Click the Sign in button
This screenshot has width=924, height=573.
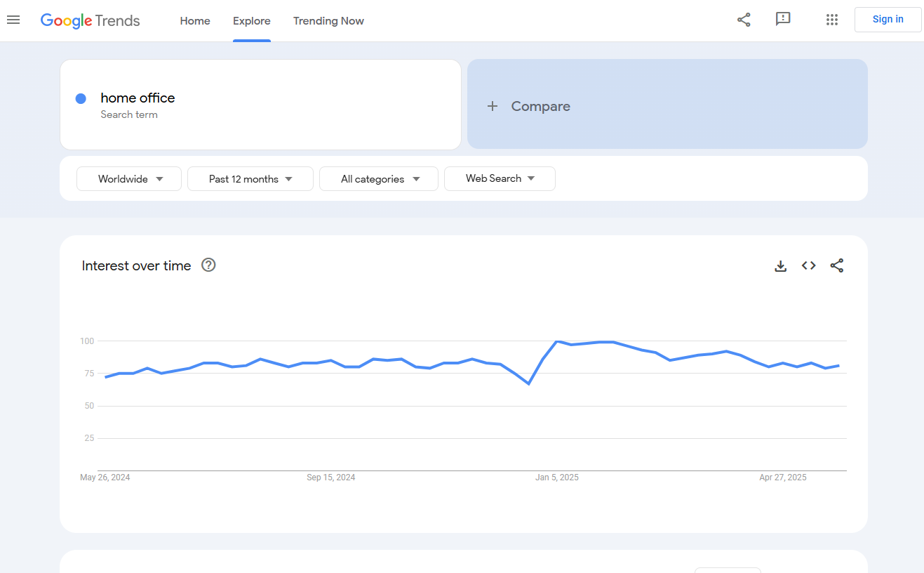point(888,20)
